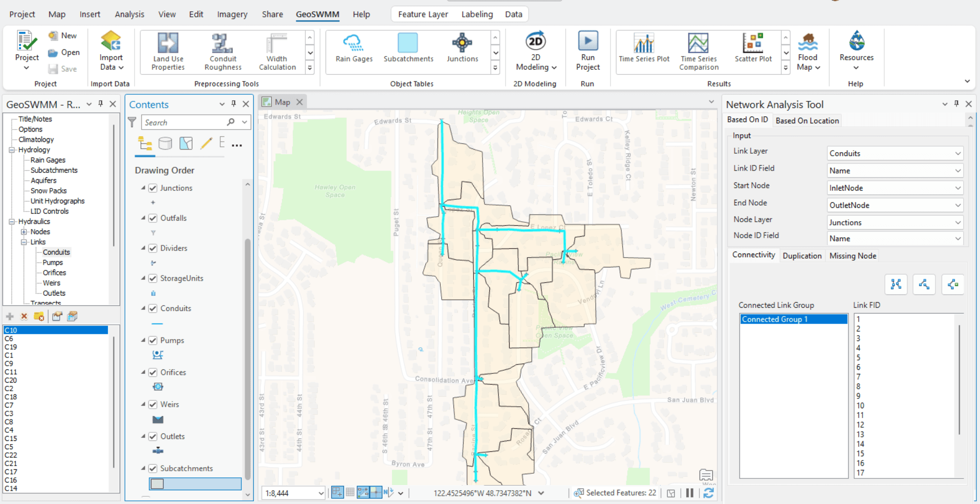Open the Resources help button
This screenshot has height=504, width=980.
pyautogui.click(x=856, y=51)
